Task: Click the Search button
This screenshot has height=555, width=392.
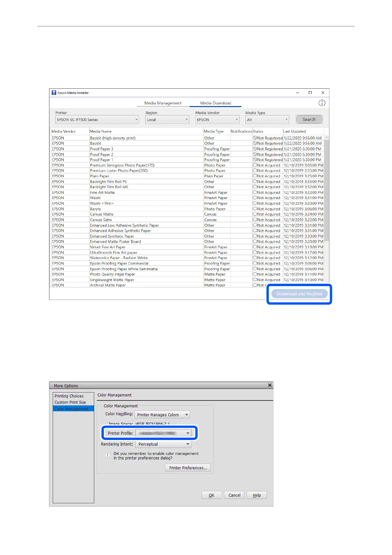Action: tap(309, 120)
